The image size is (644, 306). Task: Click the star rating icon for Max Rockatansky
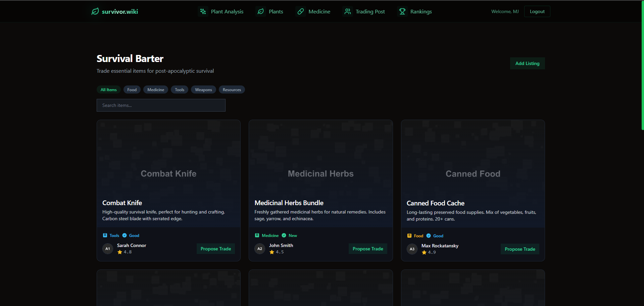click(x=424, y=252)
